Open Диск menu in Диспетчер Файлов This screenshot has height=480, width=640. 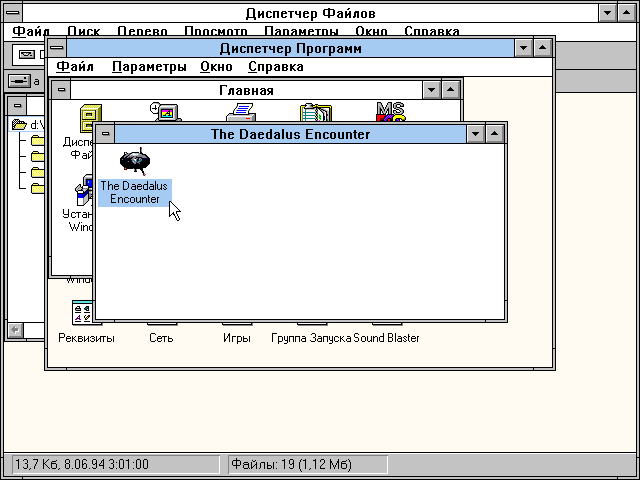coord(84,31)
